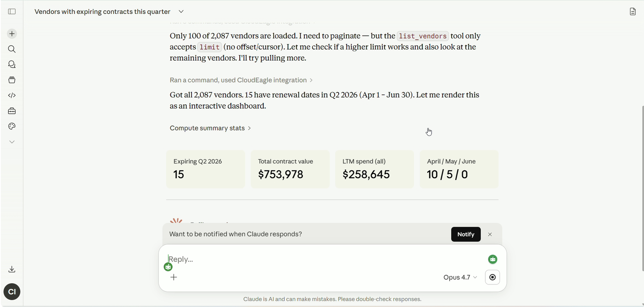Open the attachment plus button in composer
Viewport: 644px width, 308px height.
tap(174, 277)
